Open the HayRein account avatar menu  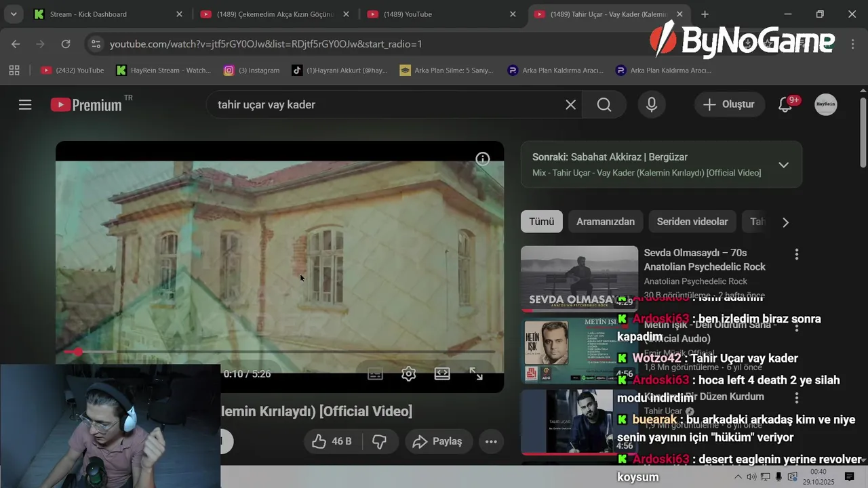coord(825,104)
